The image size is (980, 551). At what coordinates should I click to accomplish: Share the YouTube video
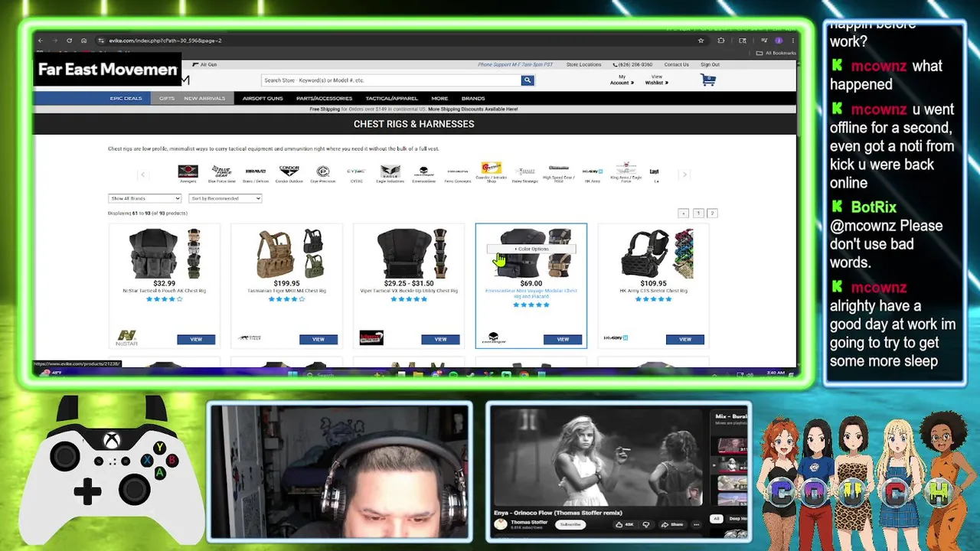pyautogui.click(x=672, y=524)
